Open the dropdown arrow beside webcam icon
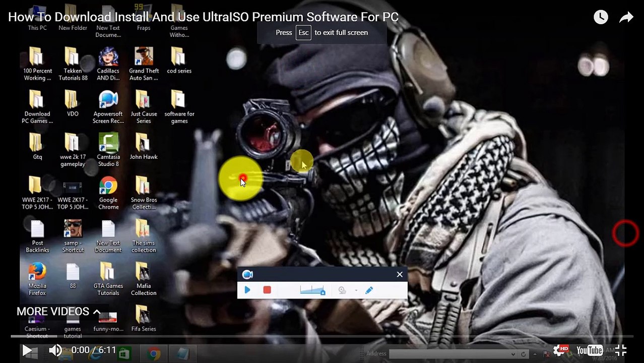 click(x=356, y=290)
